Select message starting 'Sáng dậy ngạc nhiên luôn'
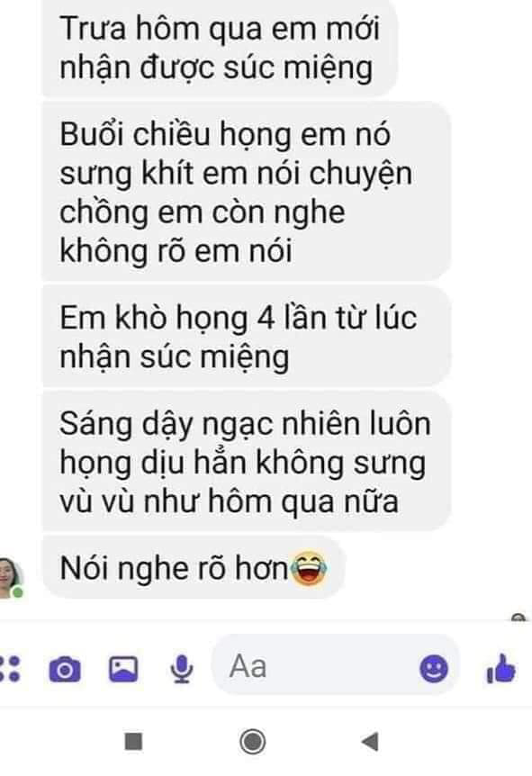This screenshot has width=532, height=776. [x=246, y=462]
